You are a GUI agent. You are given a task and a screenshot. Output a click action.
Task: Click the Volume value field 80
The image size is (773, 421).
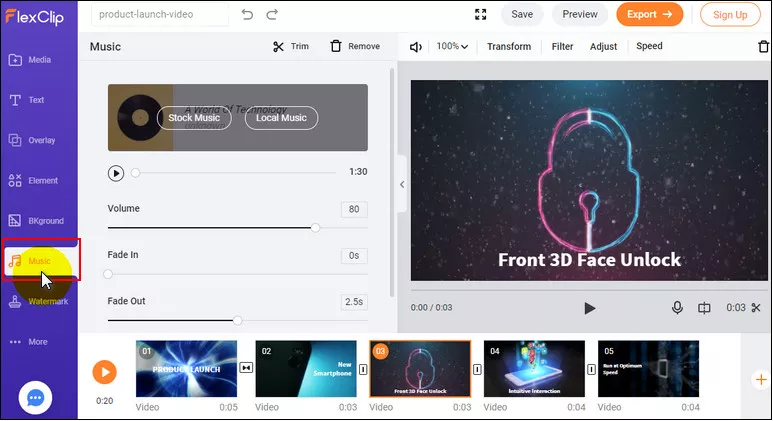354,209
